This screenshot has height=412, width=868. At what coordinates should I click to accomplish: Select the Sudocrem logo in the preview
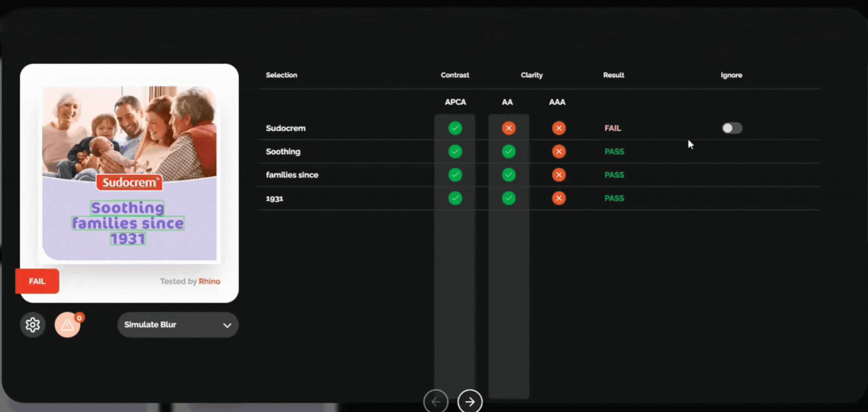[x=129, y=183]
